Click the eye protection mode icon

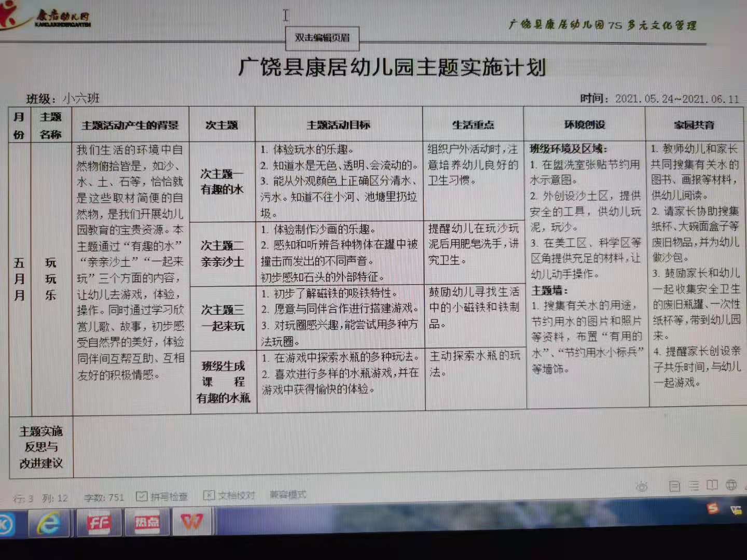coord(642,486)
